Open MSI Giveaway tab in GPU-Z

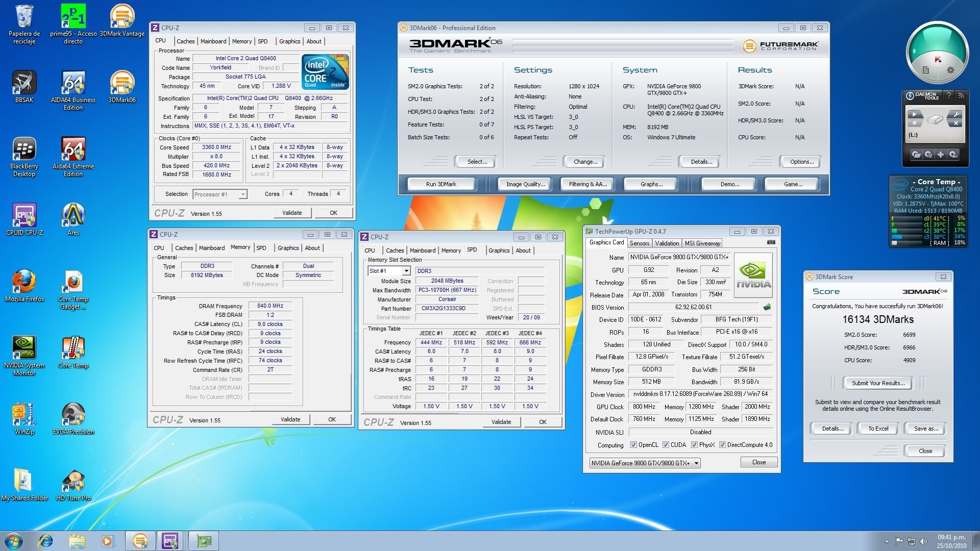click(x=702, y=243)
